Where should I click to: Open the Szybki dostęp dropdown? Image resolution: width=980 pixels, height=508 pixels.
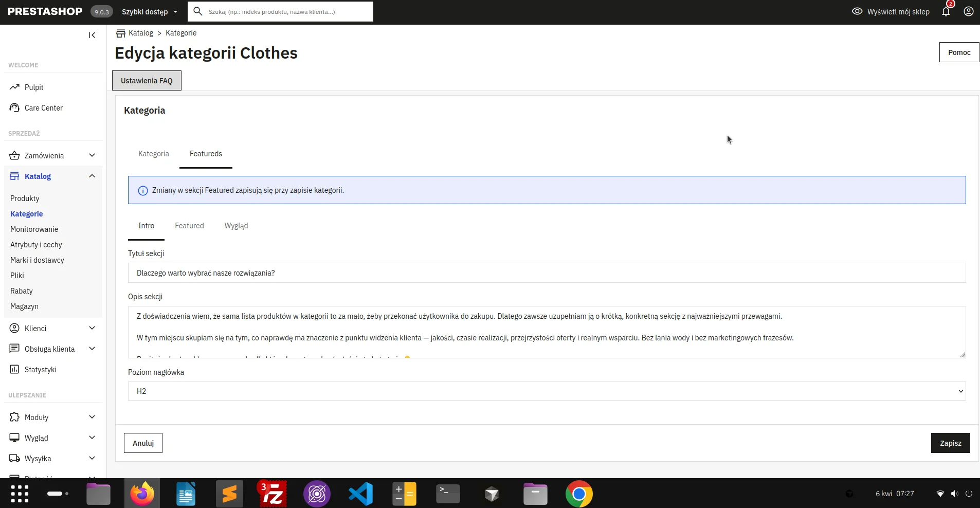pos(150,11)
